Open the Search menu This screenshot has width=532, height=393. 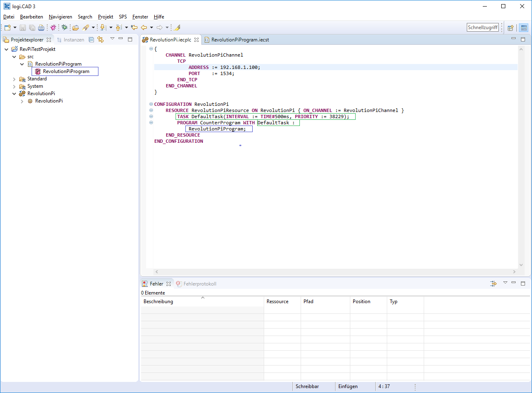85,17
